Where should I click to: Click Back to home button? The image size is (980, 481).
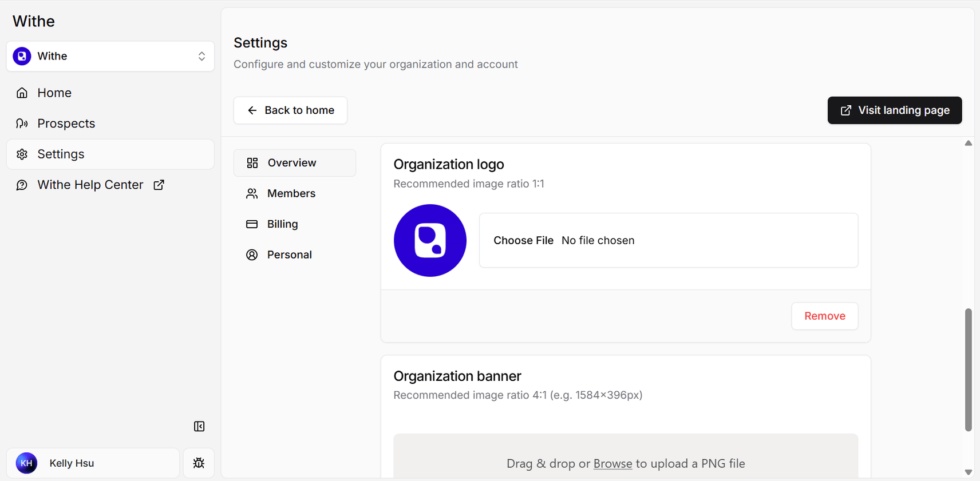(x=290, y=110)
